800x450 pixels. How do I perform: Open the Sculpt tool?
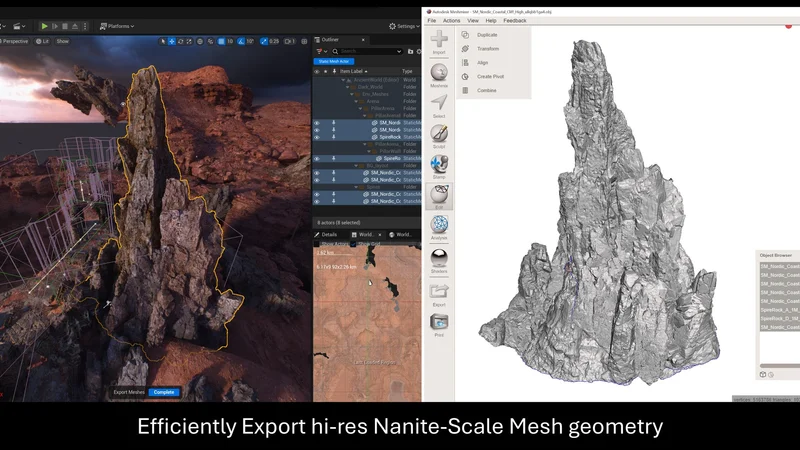(439, 136)
